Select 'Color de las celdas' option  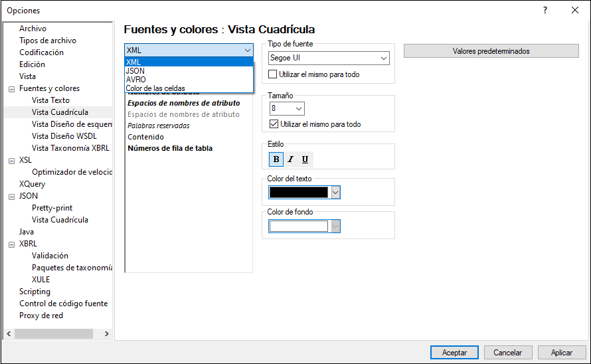[x=189, y=88]
